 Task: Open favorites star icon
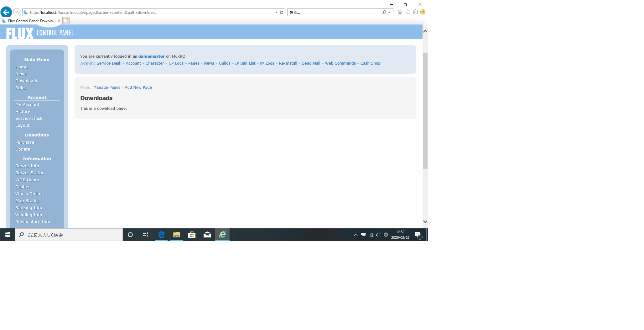pos(408,12)
